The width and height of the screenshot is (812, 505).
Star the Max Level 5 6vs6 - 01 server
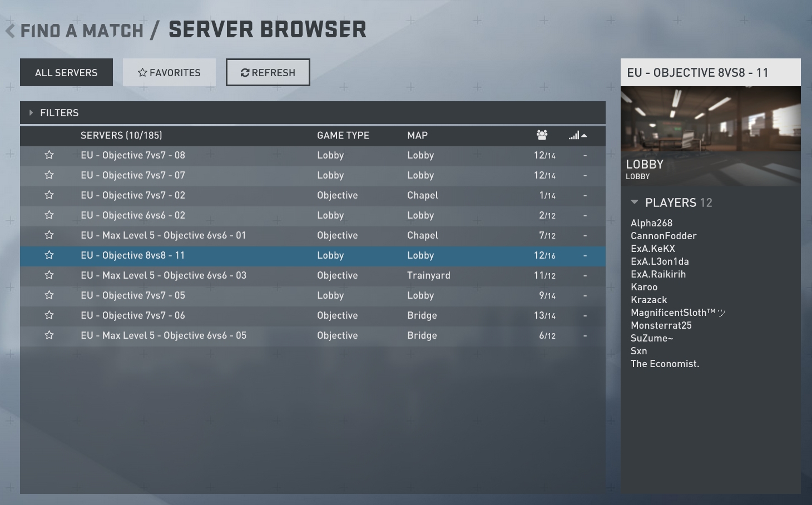(49, 235)
